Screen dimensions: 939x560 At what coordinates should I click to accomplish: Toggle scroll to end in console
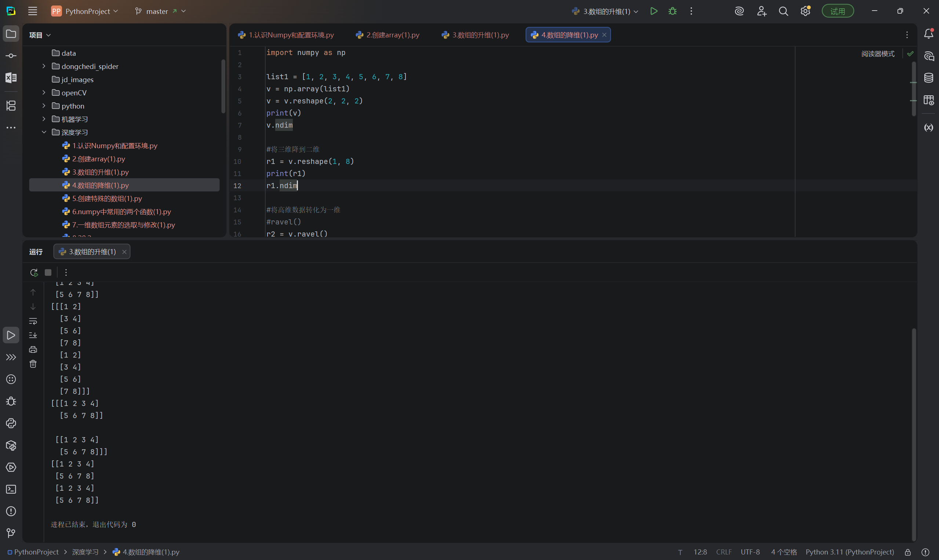pyautogui.click(x=33, y=335)
